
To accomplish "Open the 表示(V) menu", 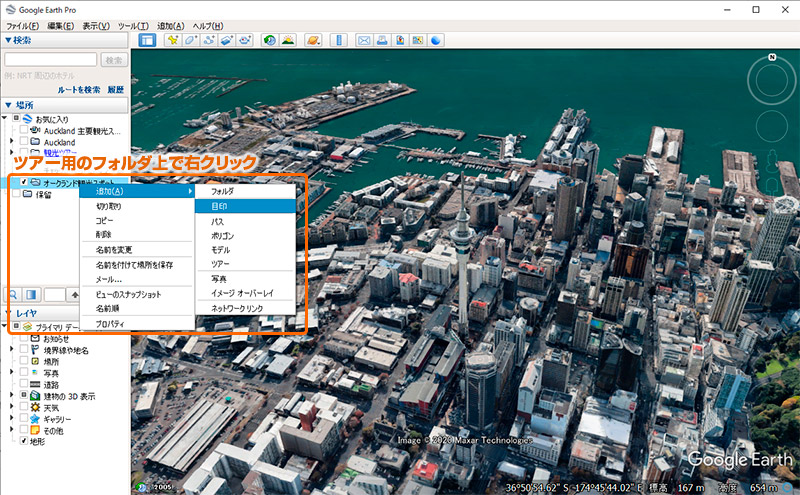I will click(96, 26).
